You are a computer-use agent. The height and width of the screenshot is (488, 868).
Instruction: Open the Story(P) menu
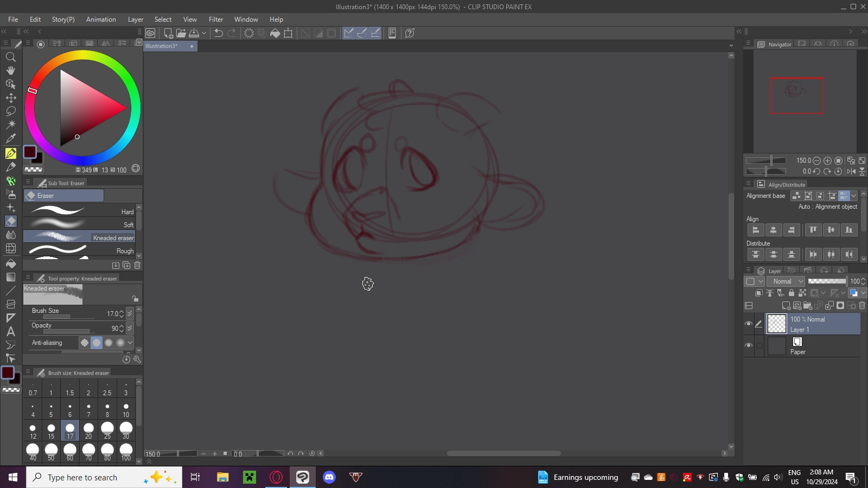tap(63, 20)
